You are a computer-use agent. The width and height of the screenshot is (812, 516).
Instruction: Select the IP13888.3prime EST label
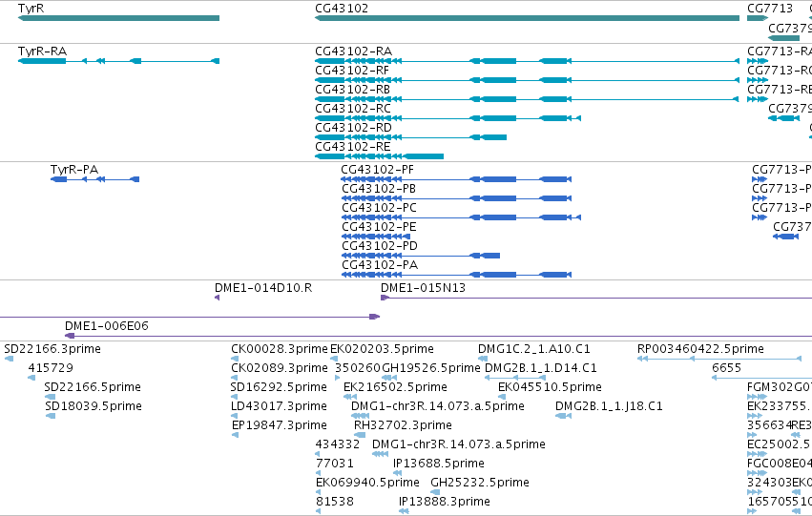[x=445, y=502]
